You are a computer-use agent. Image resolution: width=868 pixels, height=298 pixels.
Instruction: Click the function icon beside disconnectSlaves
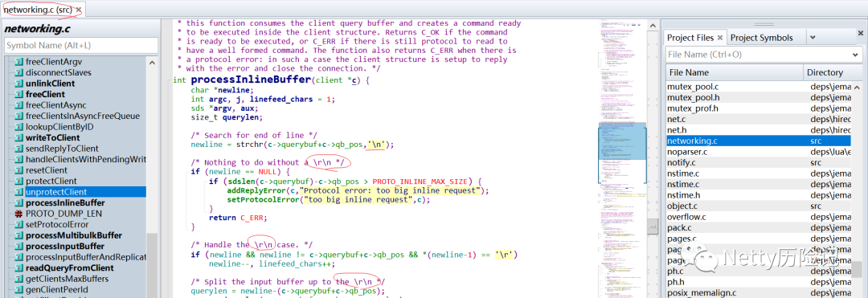click(18, 72)
